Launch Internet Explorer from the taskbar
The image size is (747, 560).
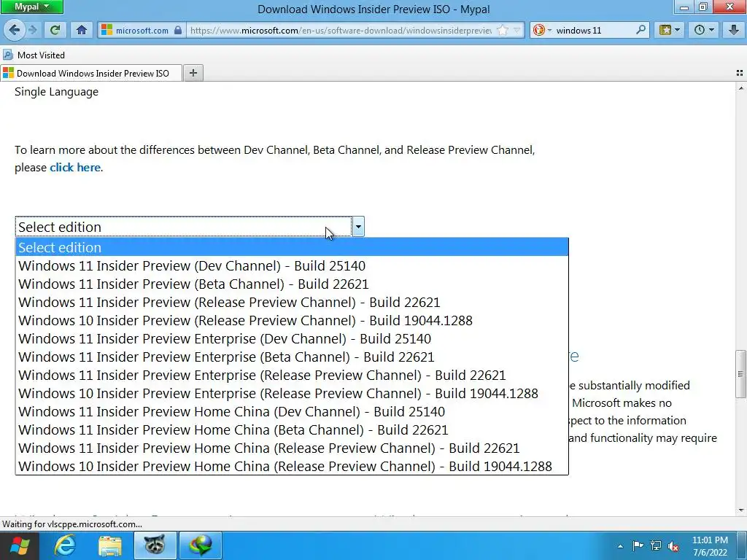click(65, 545)
